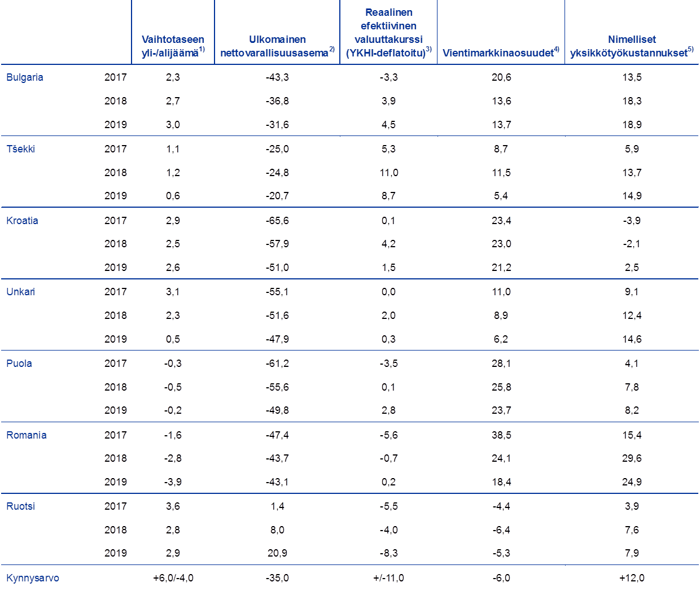Select Bulgaria 2017 export share 20,6
This screenshot has height=591, width=700.
click(x=501, y=77)
